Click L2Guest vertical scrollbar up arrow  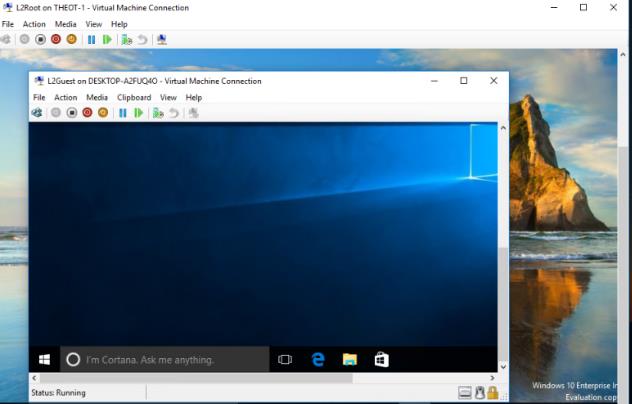click(503, 128)
